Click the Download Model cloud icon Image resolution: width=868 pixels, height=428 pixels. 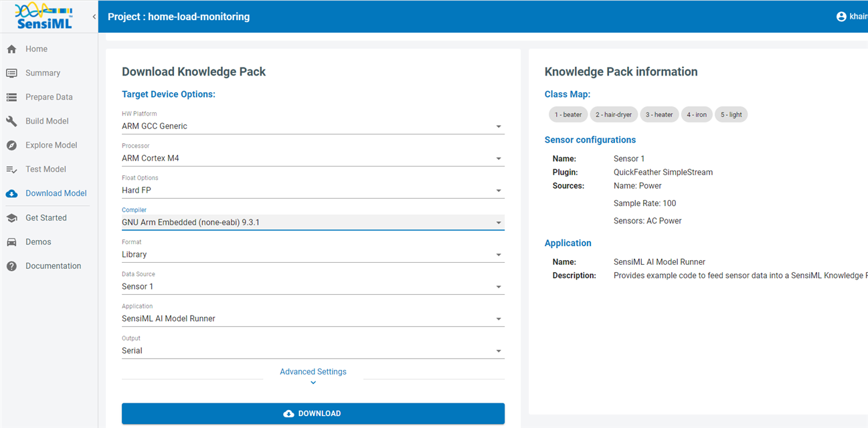coord(11,193)
